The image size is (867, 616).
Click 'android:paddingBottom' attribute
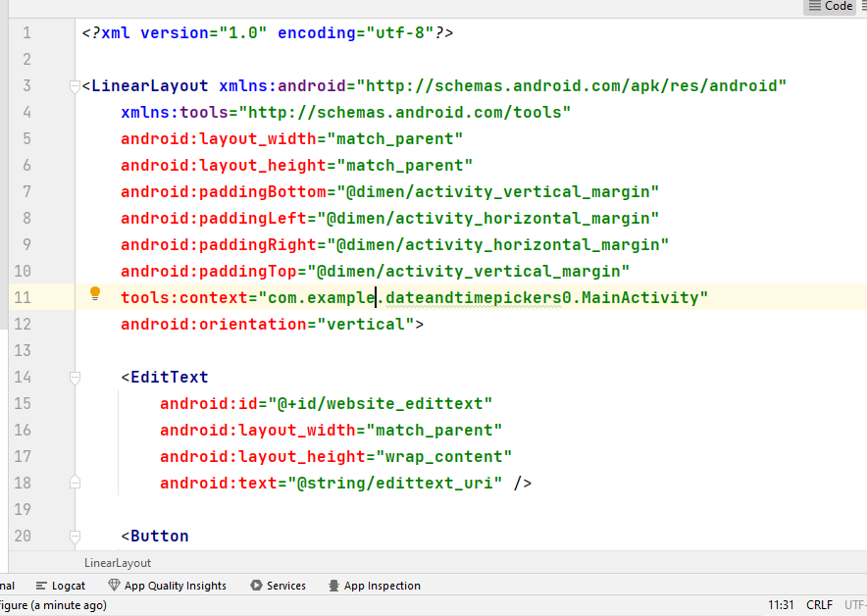point(224,192)
